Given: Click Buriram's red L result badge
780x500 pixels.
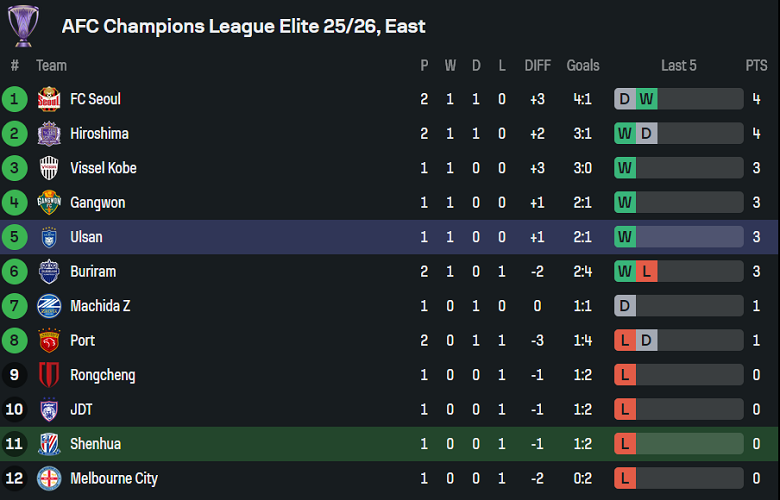Looking at the screenshot, I should coord(647,272).
